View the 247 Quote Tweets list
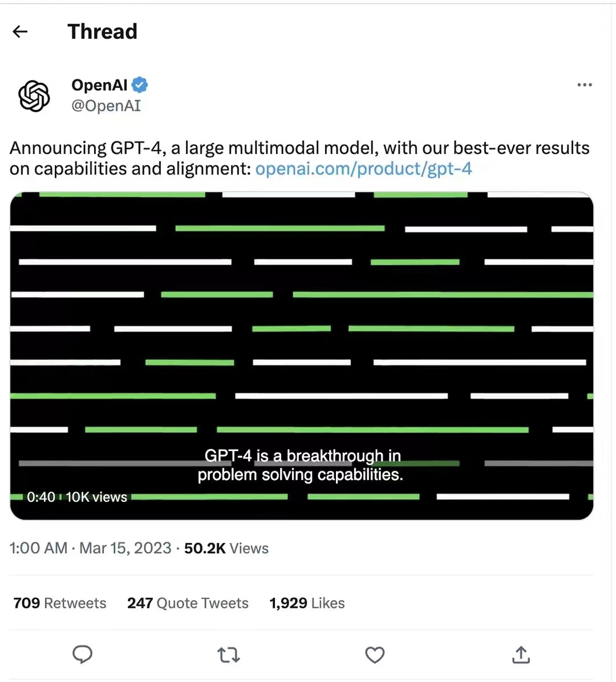Screen dimensions: 616x682 click(188, 603)
